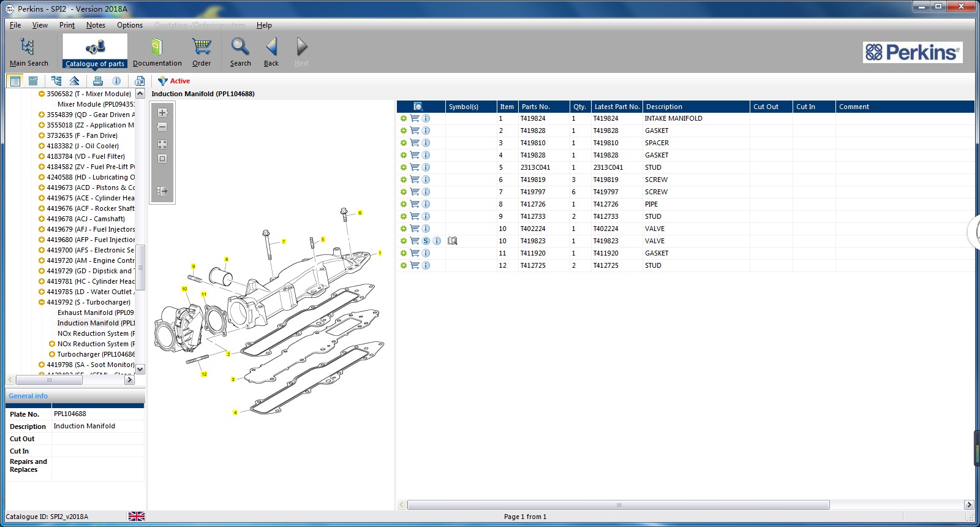
Task: Click the Search magnifying glass icon
Action: click(x=240, y=47)
